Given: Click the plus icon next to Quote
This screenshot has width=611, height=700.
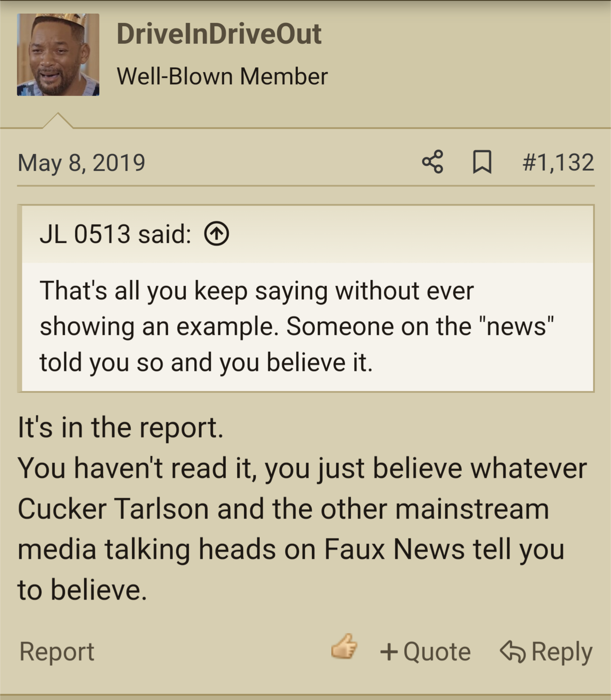Looking at the screenshot, I should (x=389, y=652).
